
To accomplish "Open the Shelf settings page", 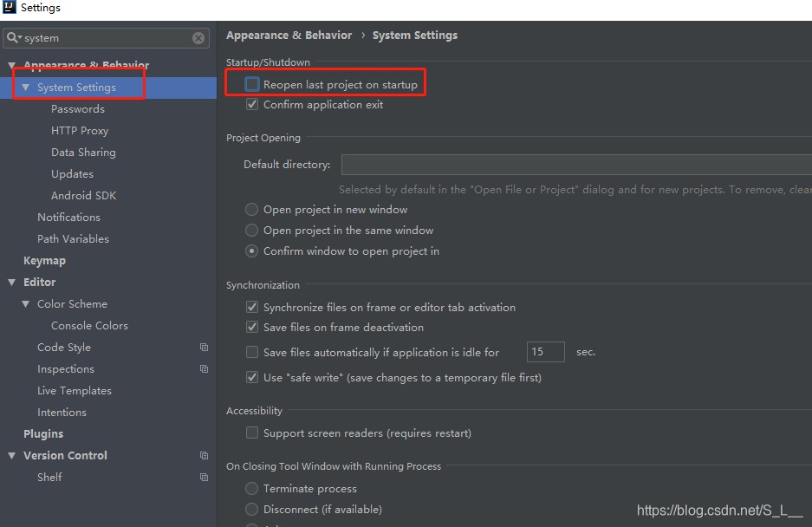I will pos(49,478).
